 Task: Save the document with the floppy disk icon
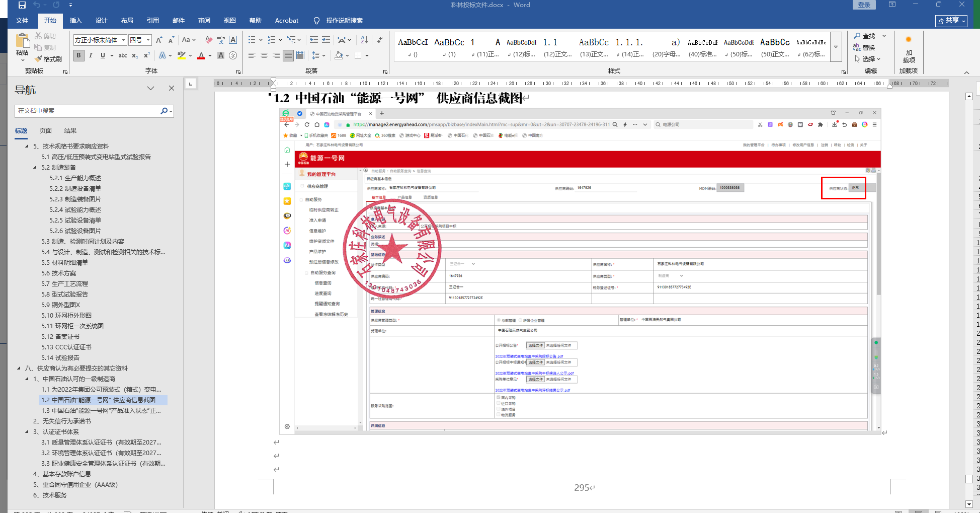point(22,5)
